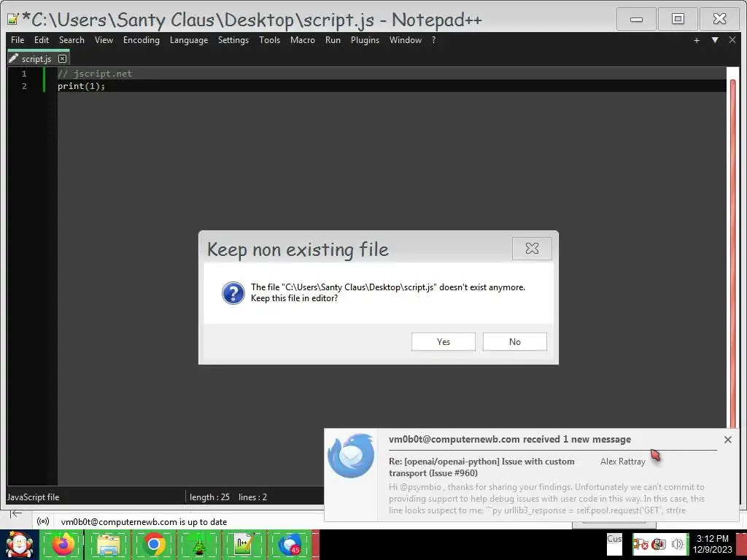Click line number 1 in margin

point(24,74)
